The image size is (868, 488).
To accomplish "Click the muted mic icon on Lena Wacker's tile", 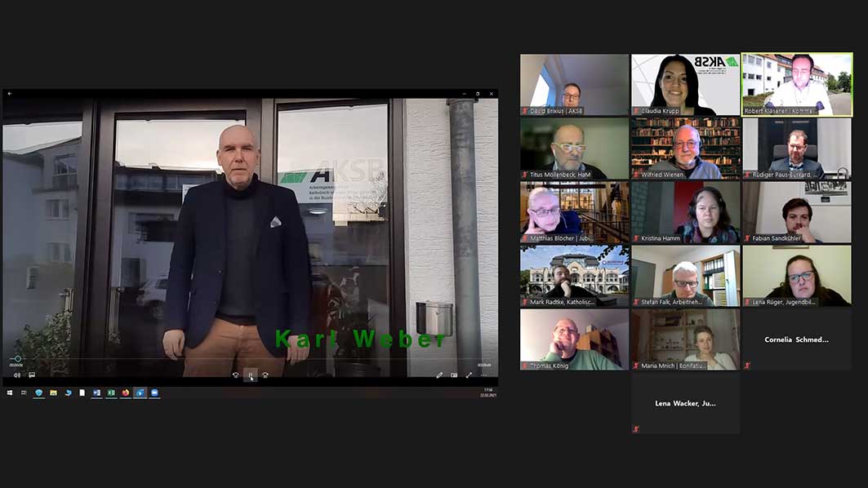I will 636,429.
